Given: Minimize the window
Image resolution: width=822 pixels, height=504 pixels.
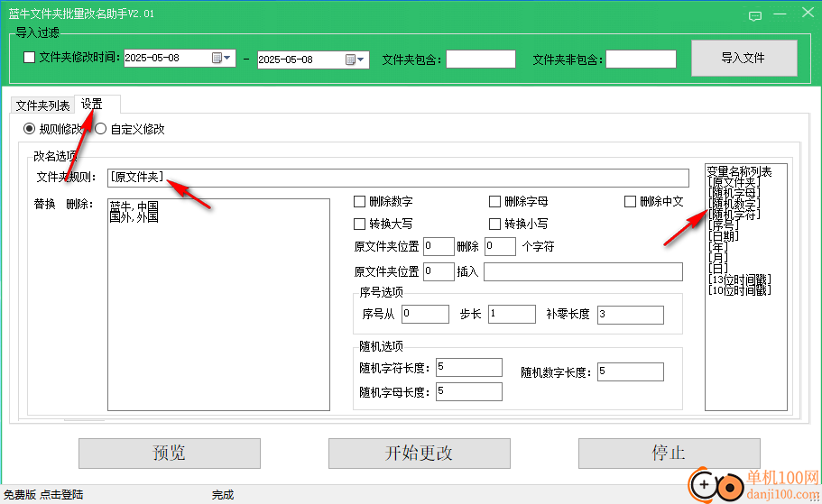Looking at the screenshot, I should pos(780,14).
